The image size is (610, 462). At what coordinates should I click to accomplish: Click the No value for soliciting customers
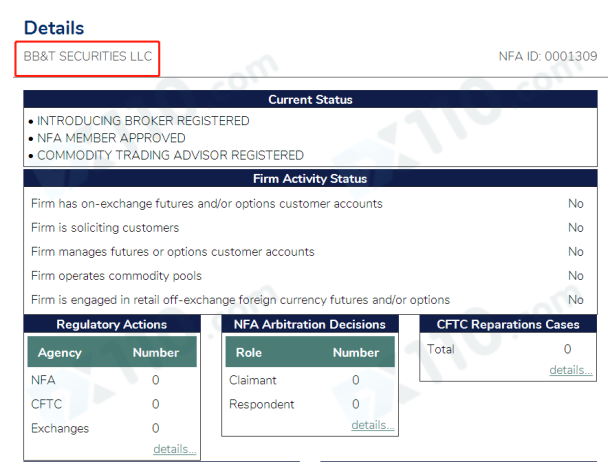(576, 228)
